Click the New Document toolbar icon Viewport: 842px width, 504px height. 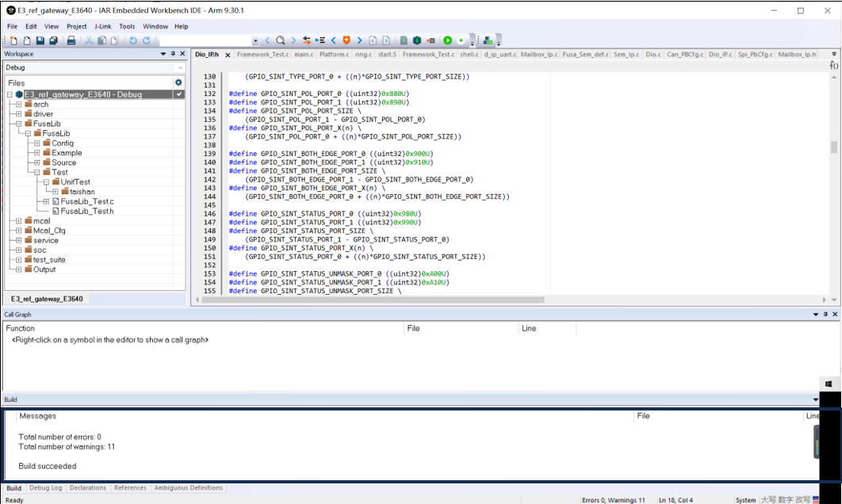pyautogui.click(x=14, y=40)
